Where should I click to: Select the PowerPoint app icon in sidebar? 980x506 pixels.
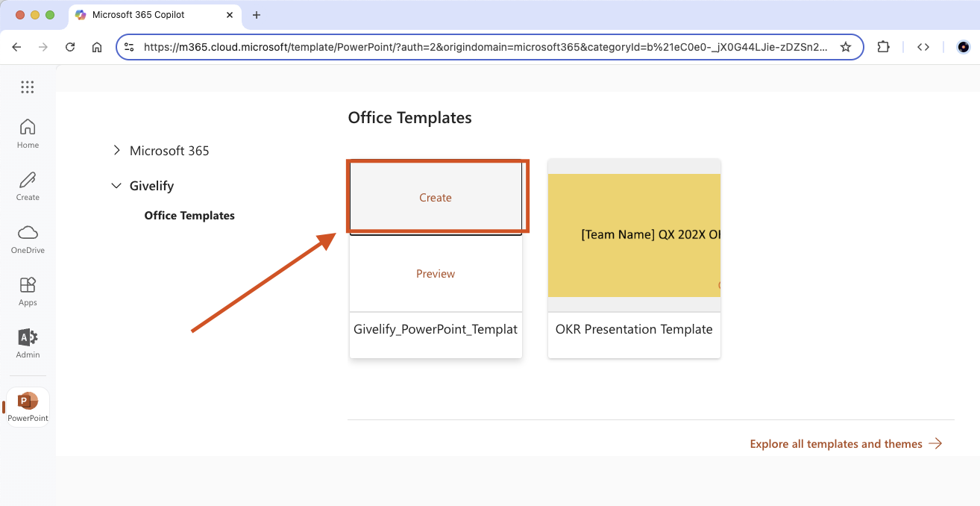(x=28, y=407)
